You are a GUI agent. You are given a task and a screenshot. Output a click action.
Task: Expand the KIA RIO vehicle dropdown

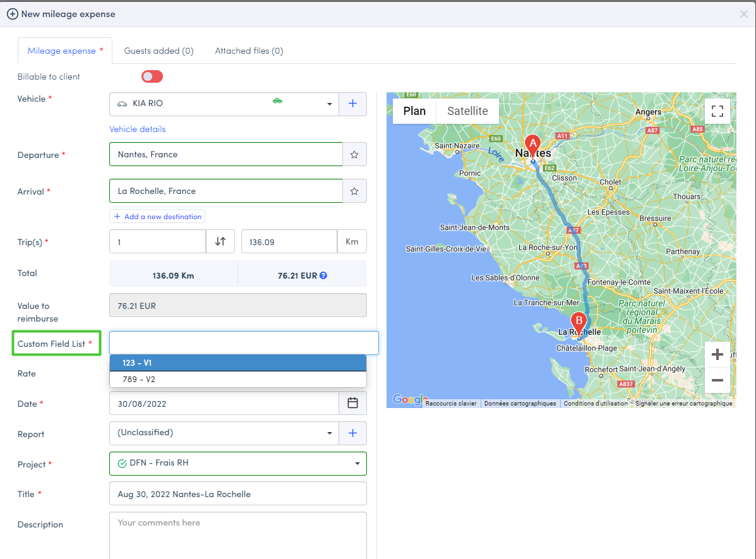coord(329,104)
